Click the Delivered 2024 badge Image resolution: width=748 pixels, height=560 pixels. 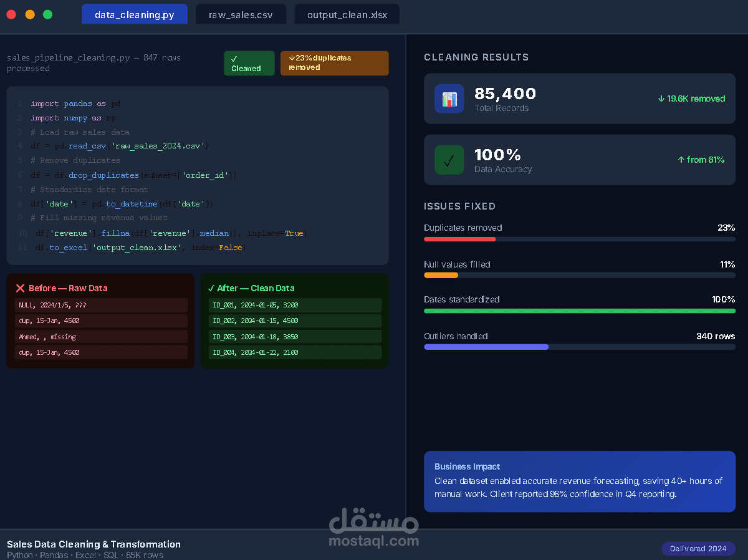point(698,549)
